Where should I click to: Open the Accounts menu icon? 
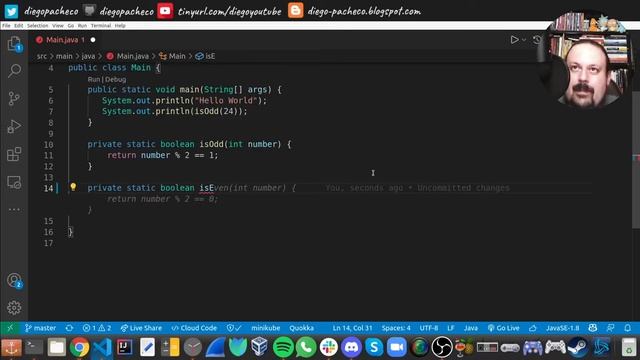click(x=14, y=281)
